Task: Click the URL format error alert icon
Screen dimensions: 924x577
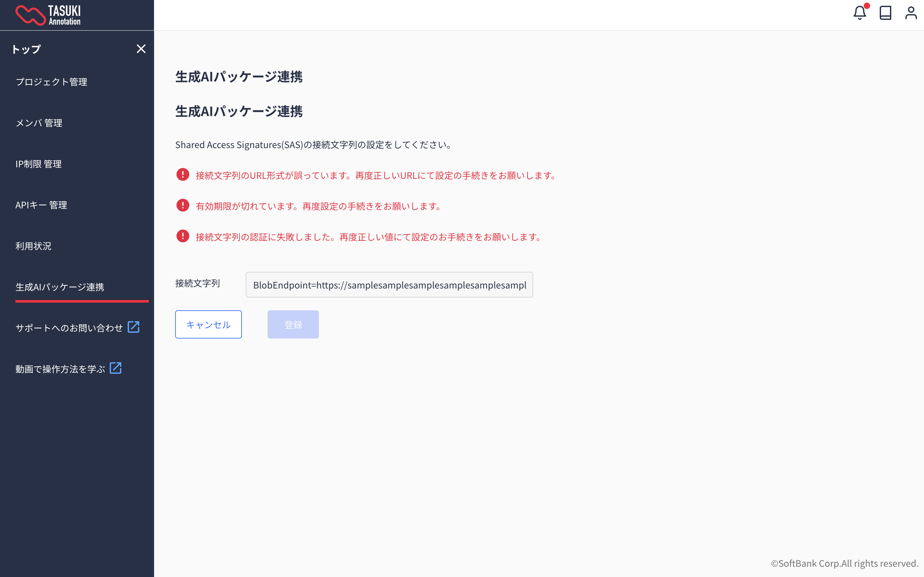Action: [x=183, y=175]
